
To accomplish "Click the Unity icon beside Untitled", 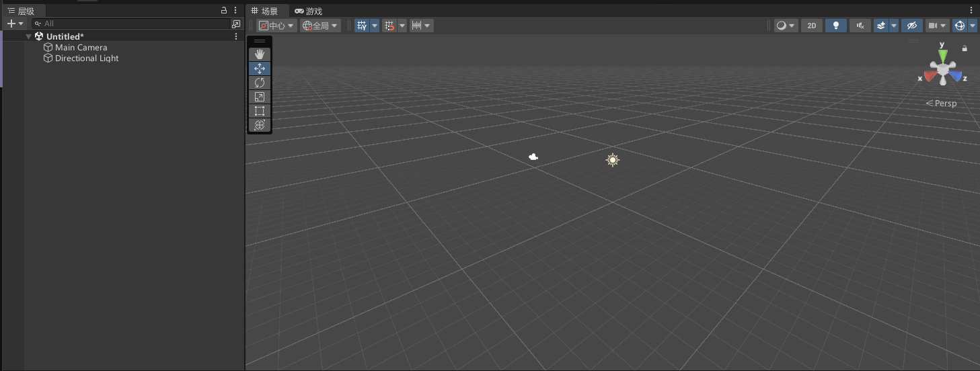I will 39,36.
